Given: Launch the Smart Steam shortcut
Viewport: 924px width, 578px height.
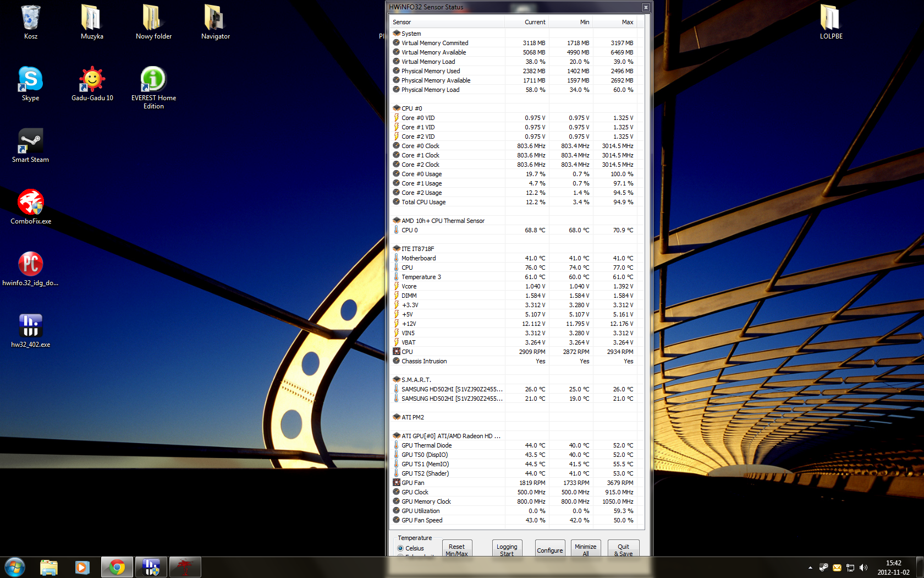Looking at the screenshot, I should (31, 145).
